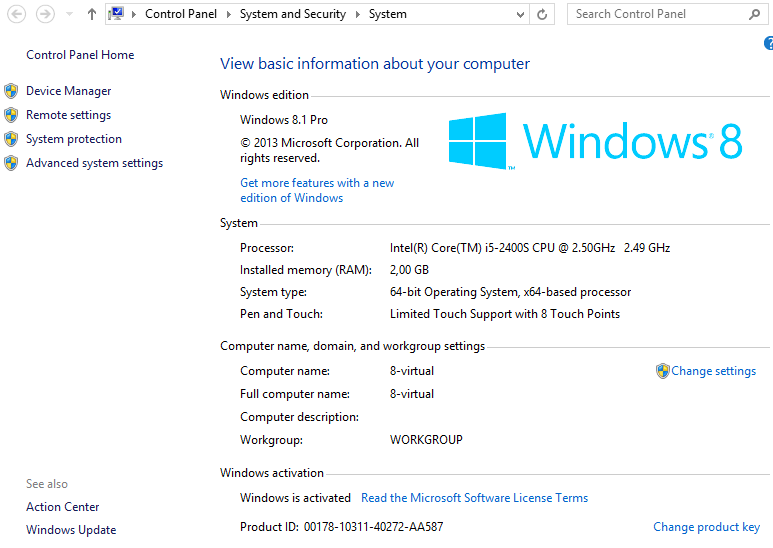Refresh the System page

point(542,14)
